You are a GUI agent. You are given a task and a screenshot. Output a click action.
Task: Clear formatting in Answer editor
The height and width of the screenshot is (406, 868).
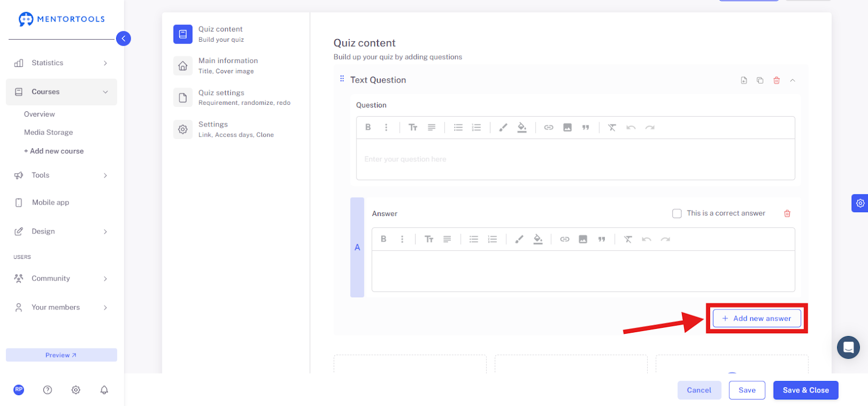pyautogui.click(x=628, y=239)
